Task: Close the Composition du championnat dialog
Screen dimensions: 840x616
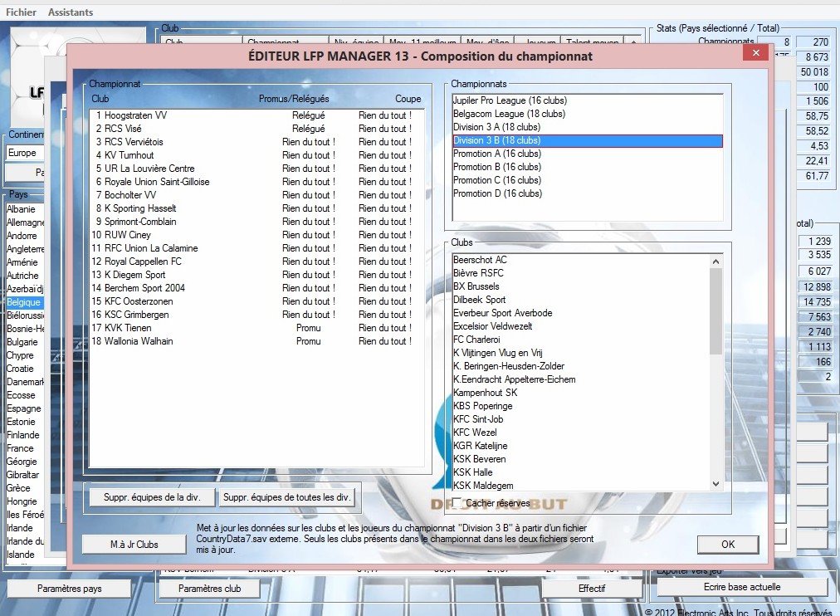Action: (756, 52)
